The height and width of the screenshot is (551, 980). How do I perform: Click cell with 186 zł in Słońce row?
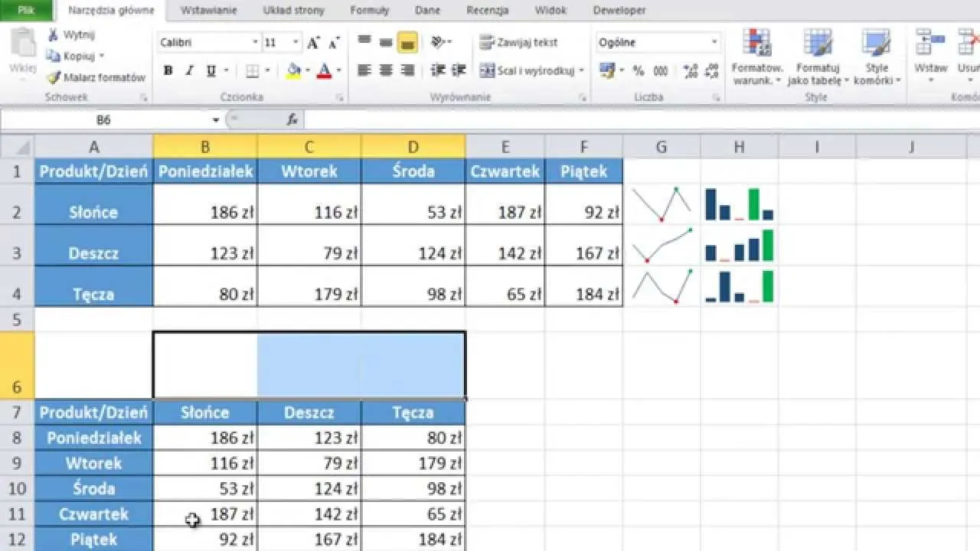click(205, 204)
